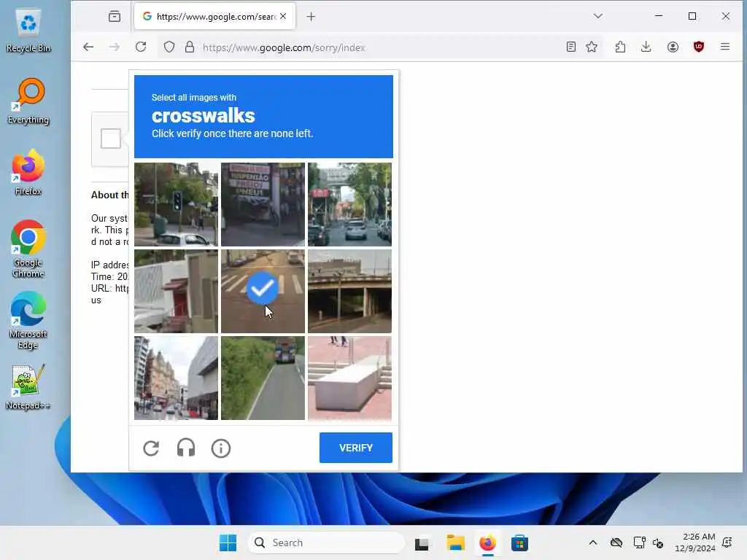Open the Windows Start menu
The height and width of the screenshot is (560, 747).
(x=228, y=542)
